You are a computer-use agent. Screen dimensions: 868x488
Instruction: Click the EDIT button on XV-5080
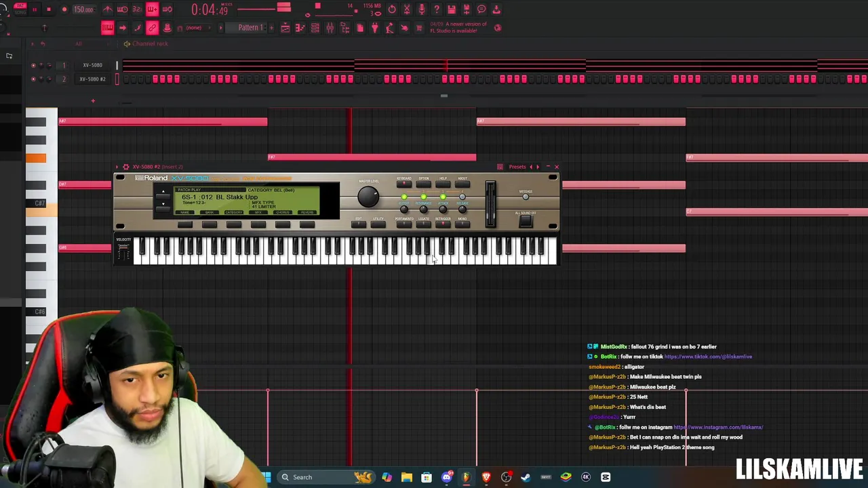click(359, 224)
